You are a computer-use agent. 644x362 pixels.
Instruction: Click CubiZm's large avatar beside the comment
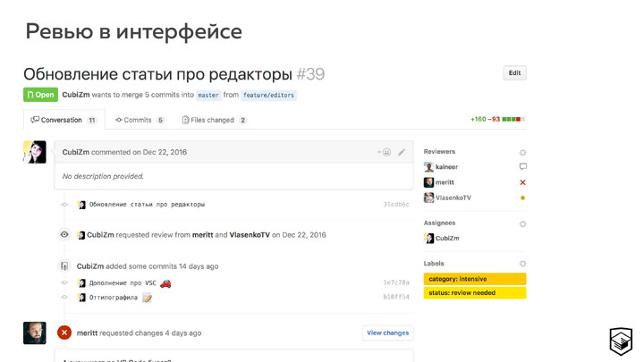tap(35, 152)
